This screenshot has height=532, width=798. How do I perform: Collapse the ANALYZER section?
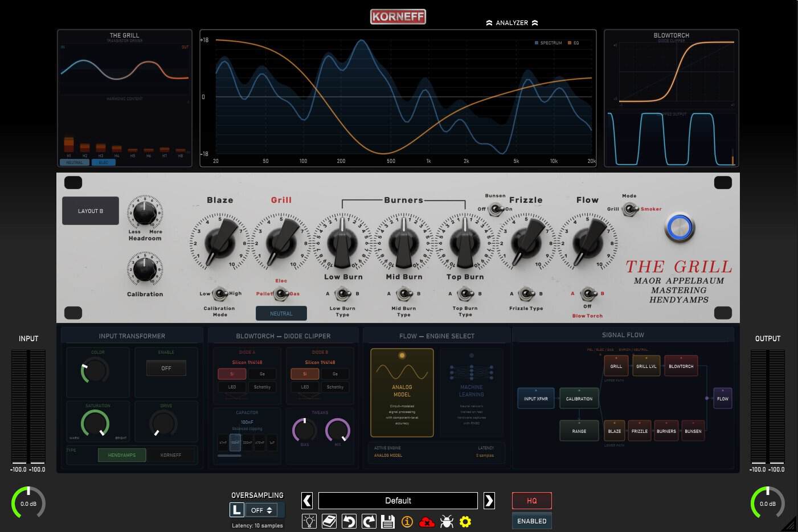click(511, 23)
